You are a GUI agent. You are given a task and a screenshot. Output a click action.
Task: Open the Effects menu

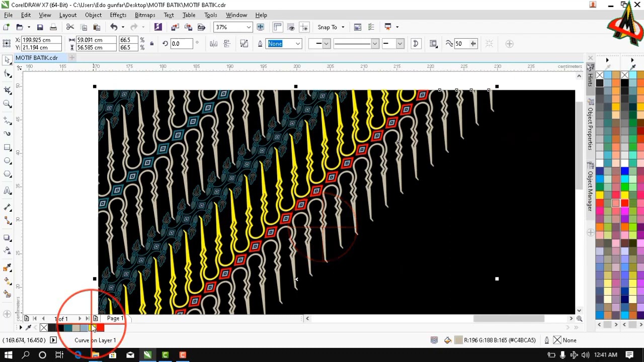118,15
